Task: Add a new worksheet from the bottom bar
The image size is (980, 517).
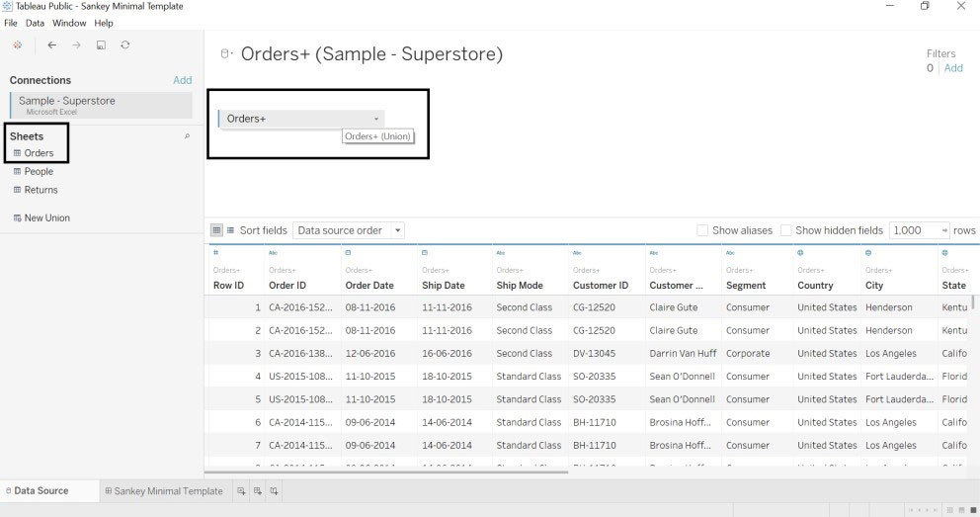Action: (241, 491)
